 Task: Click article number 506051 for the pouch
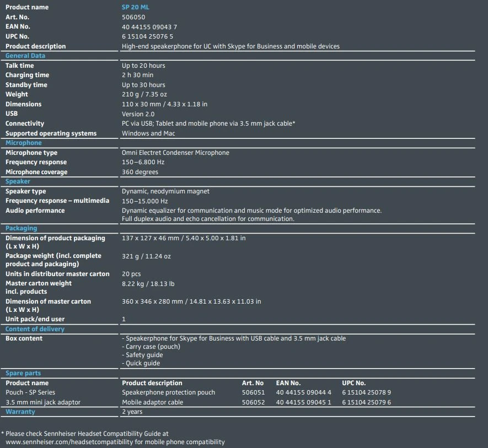(253, 392)
